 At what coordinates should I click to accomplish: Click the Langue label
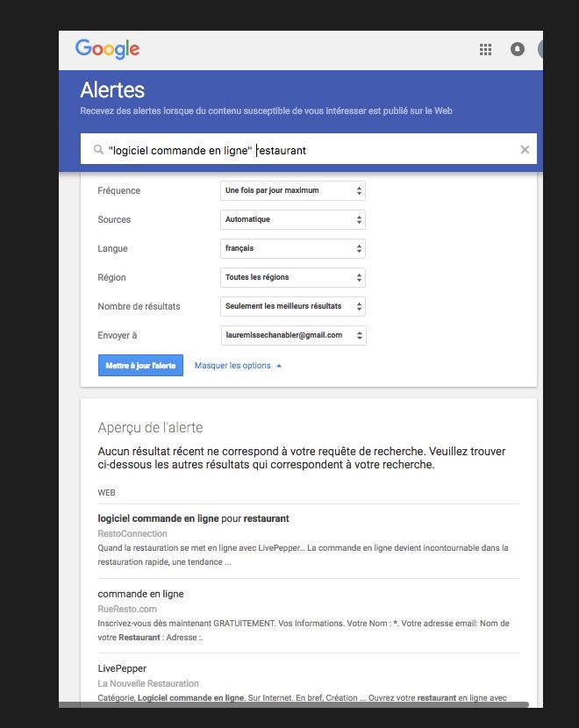(112, 248)
